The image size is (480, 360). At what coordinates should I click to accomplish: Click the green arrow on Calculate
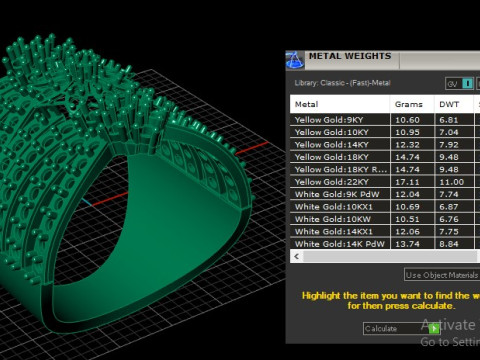pyautogui.click(x=434, y=329)
